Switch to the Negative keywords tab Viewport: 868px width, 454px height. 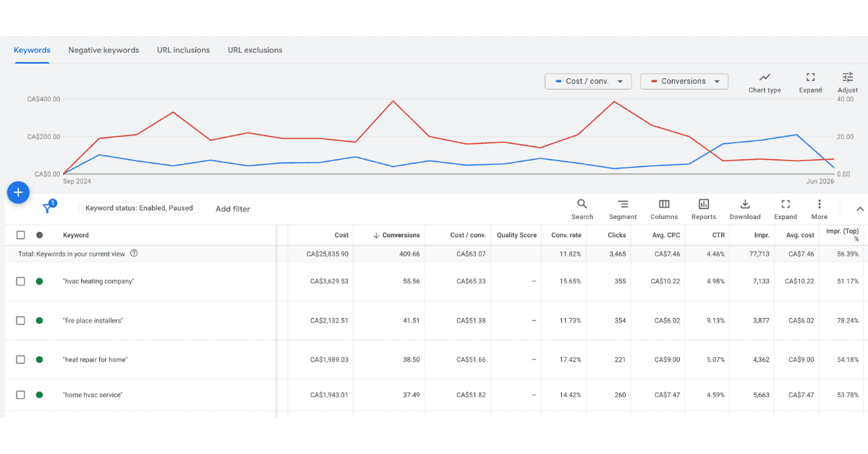pos(103,50)
